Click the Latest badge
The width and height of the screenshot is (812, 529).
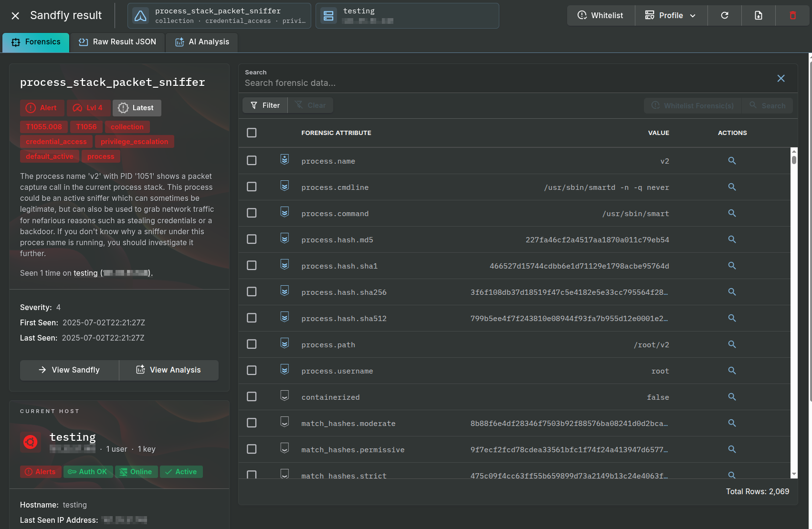(137, 108)
